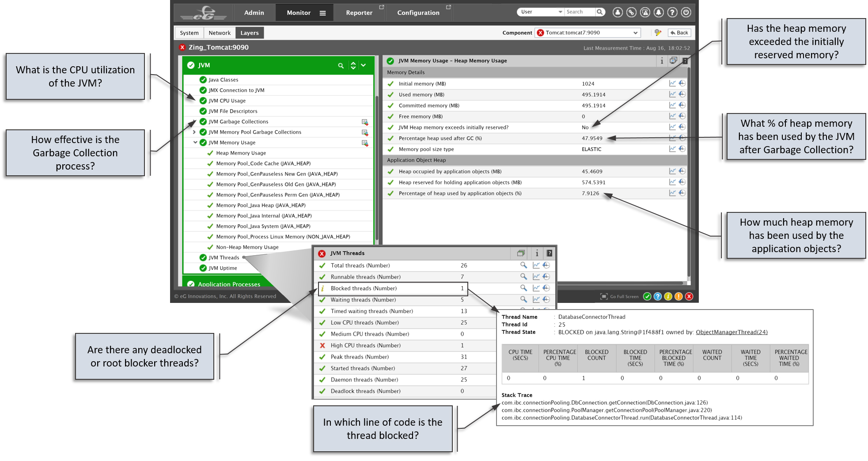Open the Component dropdown Tomcat:tomcat7:9090
868x461 pixels.
(x=588, y=33)
